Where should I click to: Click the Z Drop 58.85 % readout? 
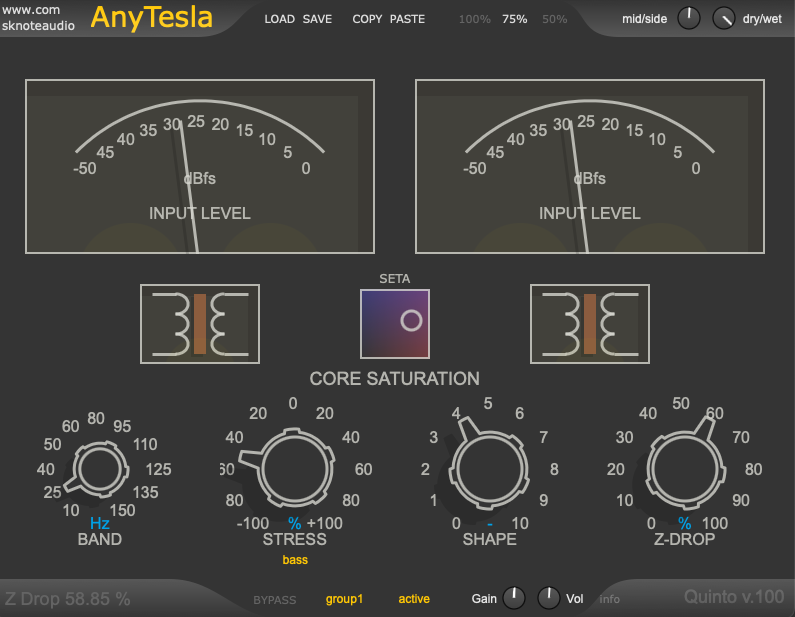click(67, 599)
